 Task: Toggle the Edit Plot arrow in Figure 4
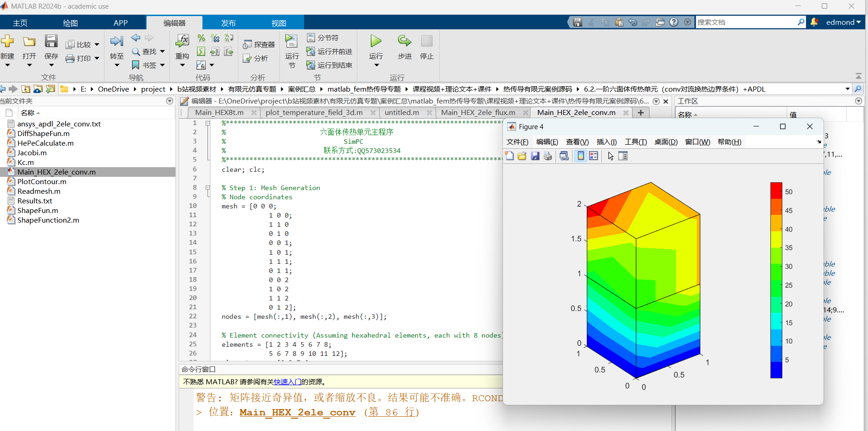click(x=611, y=156)
